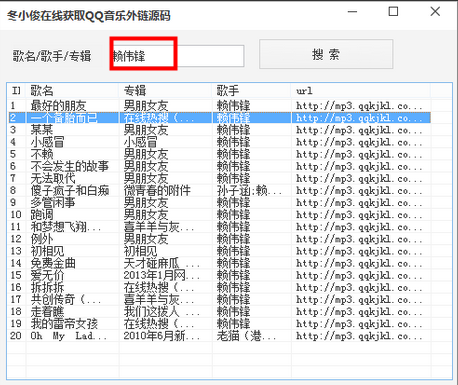The image size is (458, 385).
Task: Select the song 例外
Action: (x=42, y=239)
